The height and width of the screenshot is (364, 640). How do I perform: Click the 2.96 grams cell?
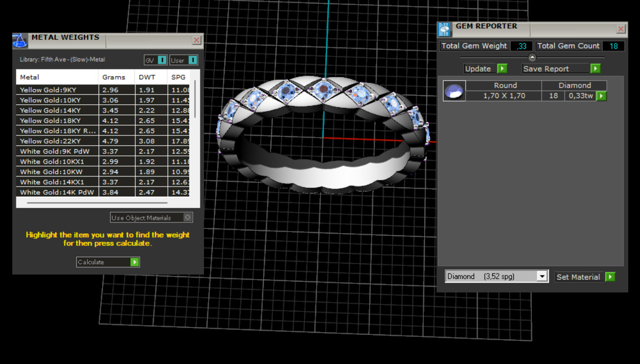point(116,90)
